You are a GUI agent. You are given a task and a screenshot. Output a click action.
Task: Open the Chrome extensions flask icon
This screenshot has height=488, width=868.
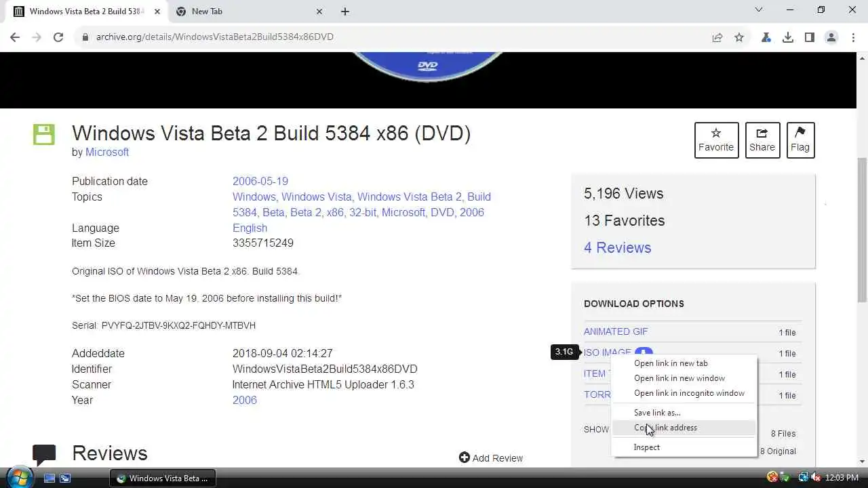(x=766, y=37)
